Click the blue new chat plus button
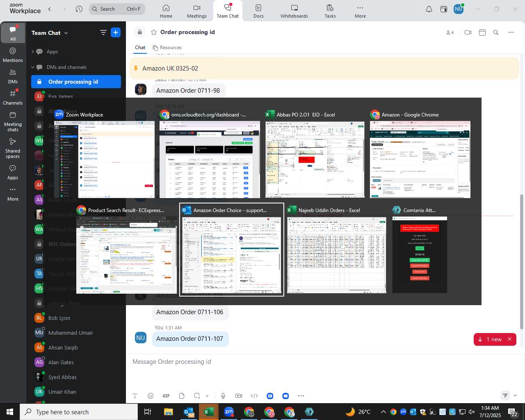525x420 pixels. pyautogui.click(x=116, y=33)
